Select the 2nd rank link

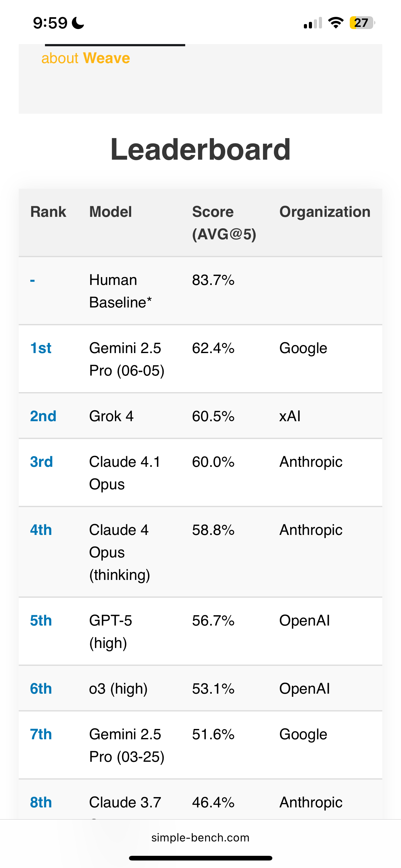pos(43,416)
